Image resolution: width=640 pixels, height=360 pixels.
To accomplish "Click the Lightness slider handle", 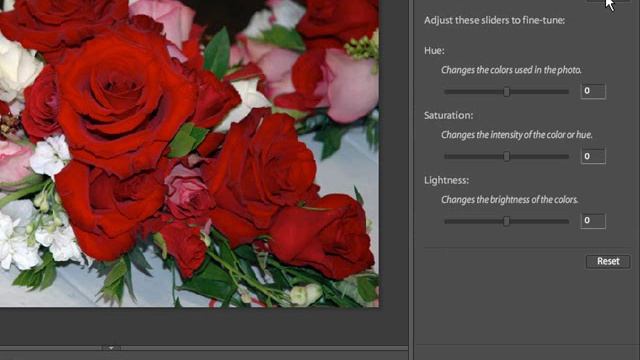I will pos(507,221).
